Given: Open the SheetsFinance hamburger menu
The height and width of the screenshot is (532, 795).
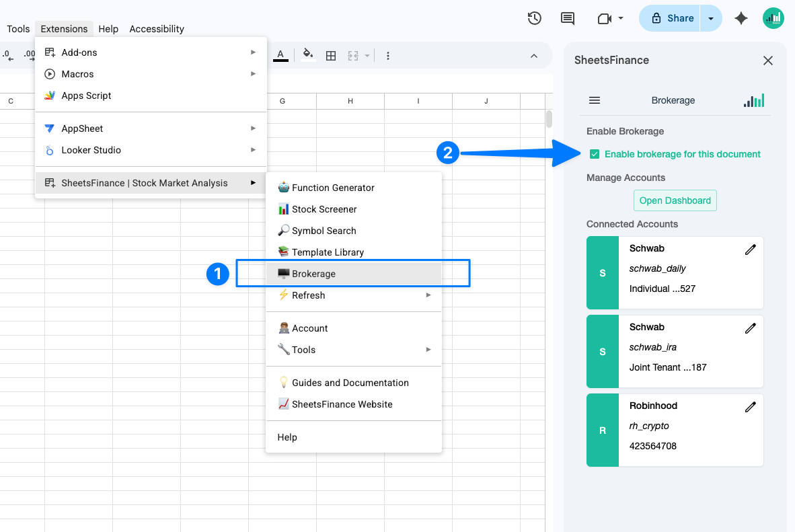Looking at the screenshot, I should [594, 100].
